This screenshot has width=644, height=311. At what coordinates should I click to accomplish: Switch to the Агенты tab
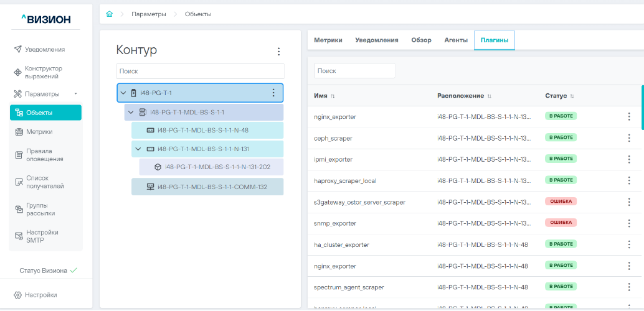pyautogui.click(x=455, y=40)
